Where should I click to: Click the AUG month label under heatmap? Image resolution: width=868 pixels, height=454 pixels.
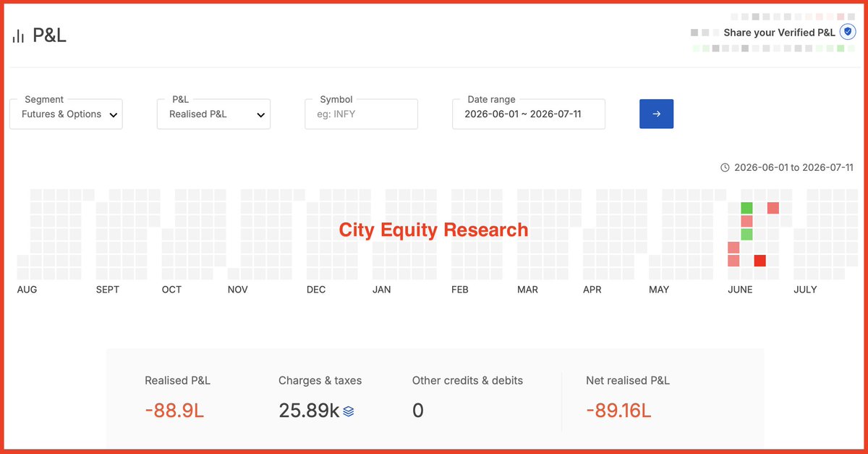[27, 290]
